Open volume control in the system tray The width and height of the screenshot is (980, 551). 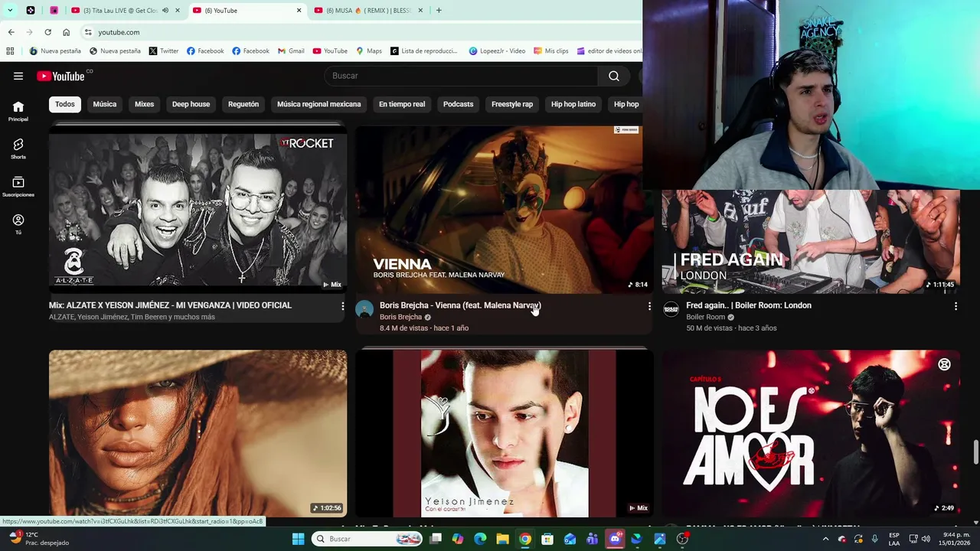point(927,539)
